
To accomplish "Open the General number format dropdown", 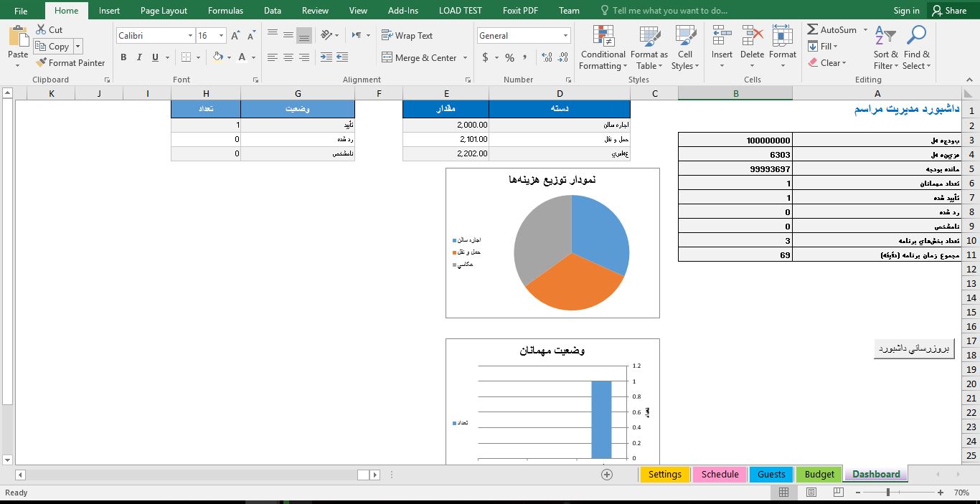I will (x=566, y=35).
